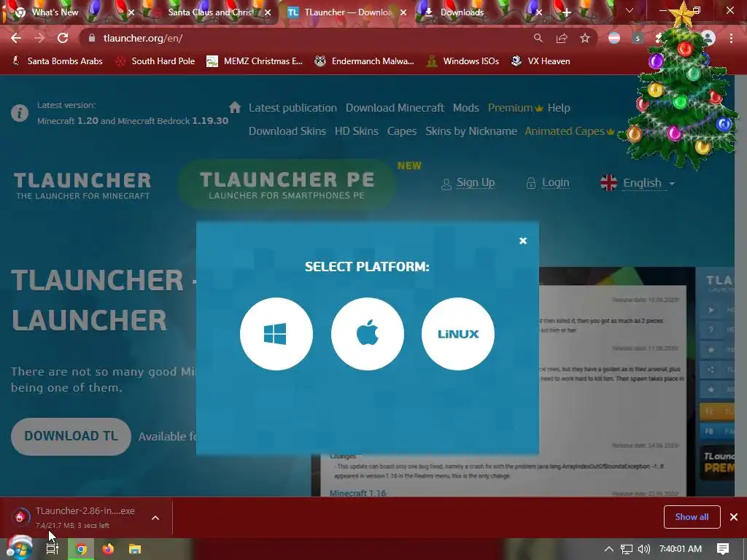This screenshot has height=560, width=747.
Task: Close the Select Platform popup
Action: pyautogui.click(x=522, y=241)
